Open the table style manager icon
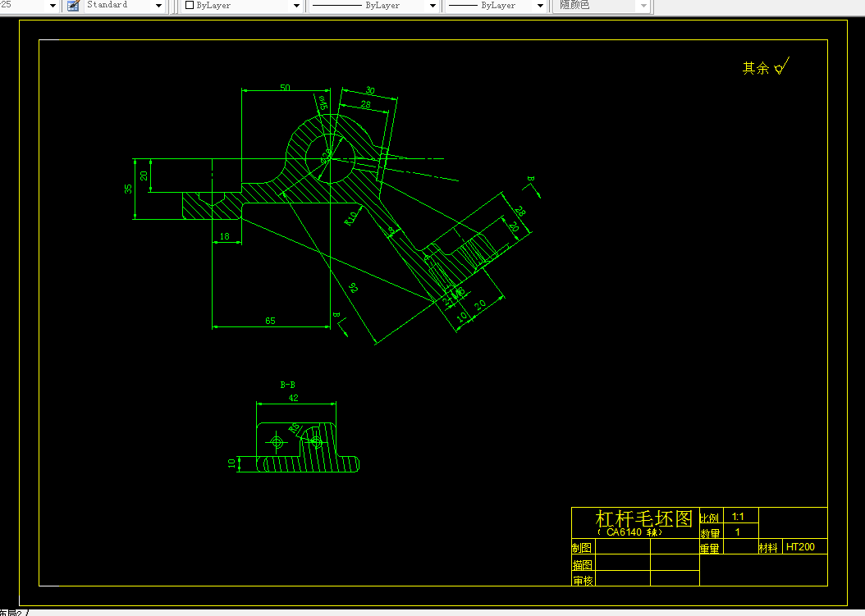This screenshot has width=865, height=616. click(73, 6)
